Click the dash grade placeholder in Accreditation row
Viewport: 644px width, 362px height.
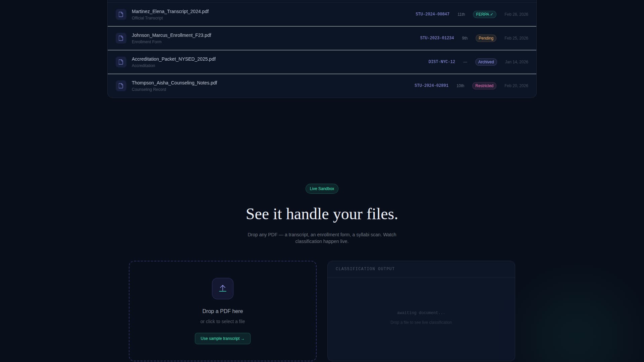(465, 62)
